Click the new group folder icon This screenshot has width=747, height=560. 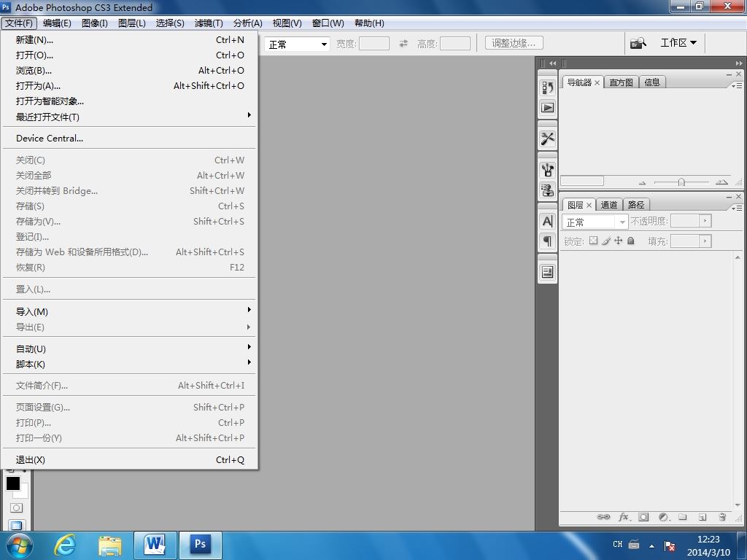coord(683,517)
